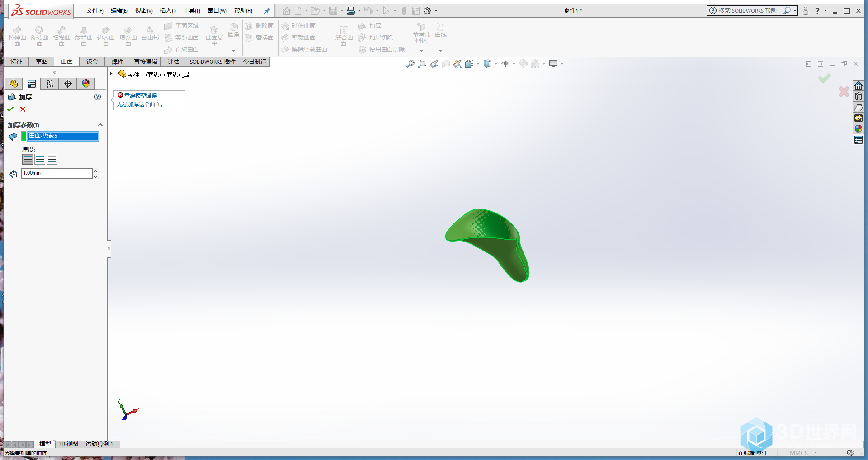Switch to the 评估 tab
The height and width of the screenshot is (460, 868).
point(174,62)
